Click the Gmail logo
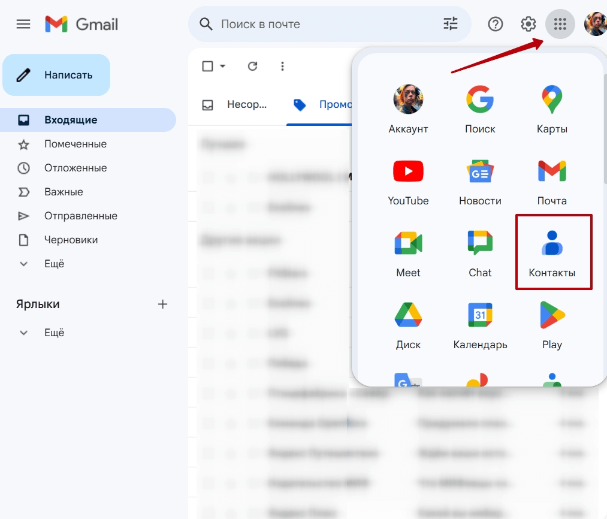The height and width of the screenshot is (519, 607). [81, 24]
